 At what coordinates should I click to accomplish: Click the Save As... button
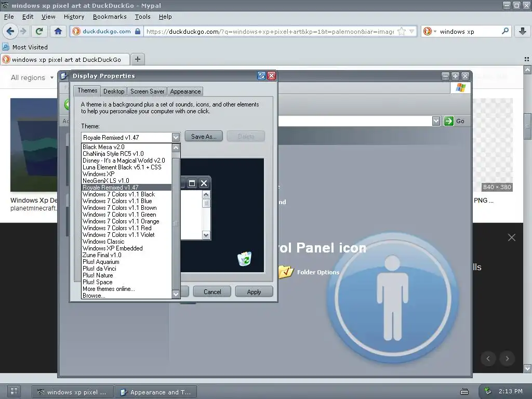coord(204,137)
